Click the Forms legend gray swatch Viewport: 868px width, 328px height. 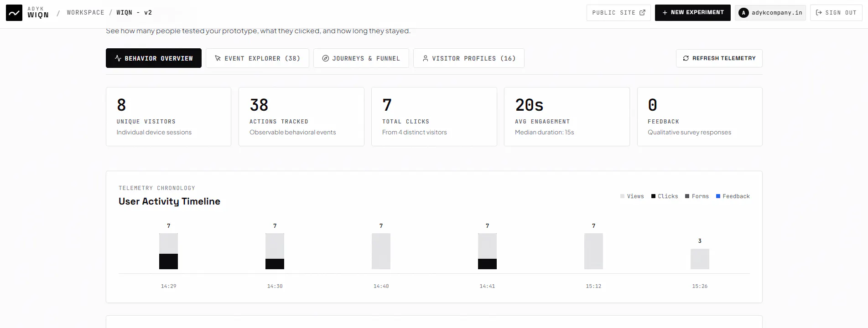pyautogui.click(x=687, y=196)
